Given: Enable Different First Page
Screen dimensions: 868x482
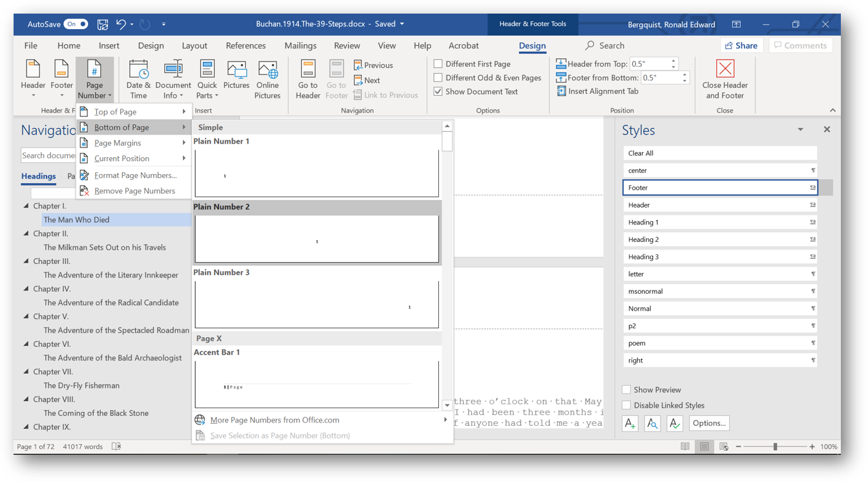Looking at the screenshot, I should [x=438, y=63].
